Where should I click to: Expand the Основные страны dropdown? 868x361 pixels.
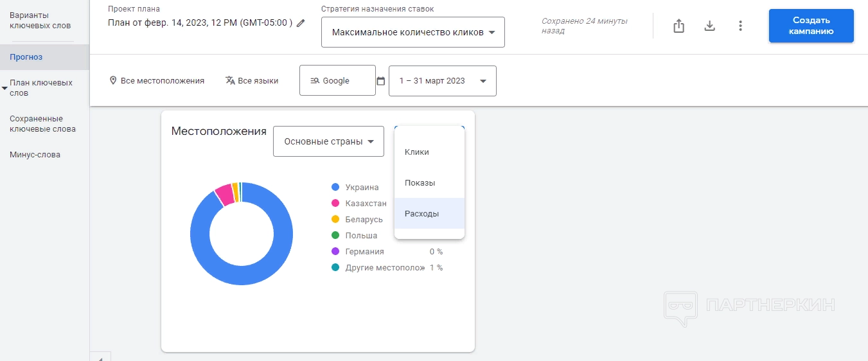point(328,141)
